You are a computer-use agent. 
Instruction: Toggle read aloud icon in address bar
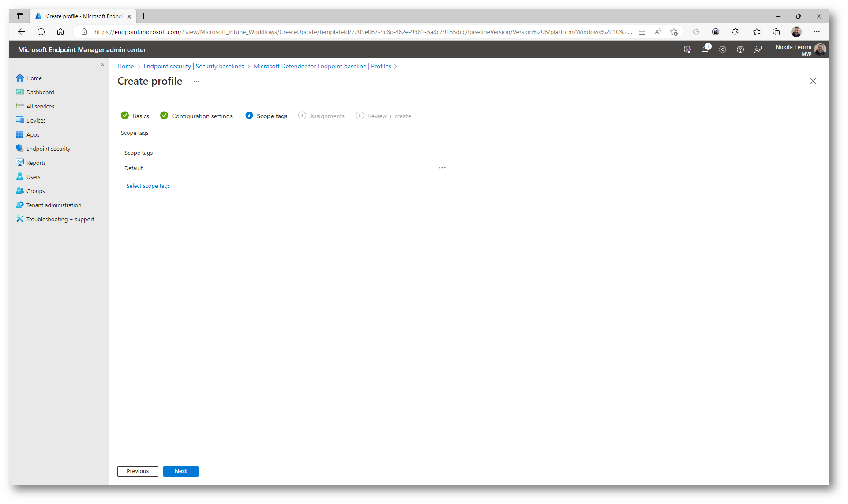(658, 32)
